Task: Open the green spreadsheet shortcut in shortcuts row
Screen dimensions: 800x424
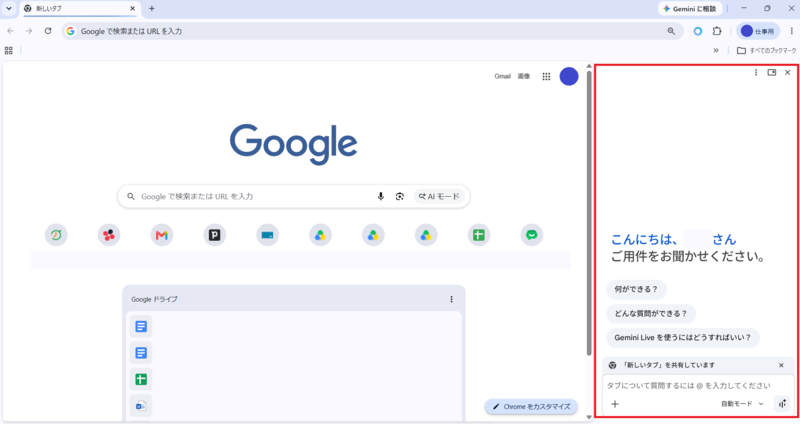Action: (x=479, y=235)
